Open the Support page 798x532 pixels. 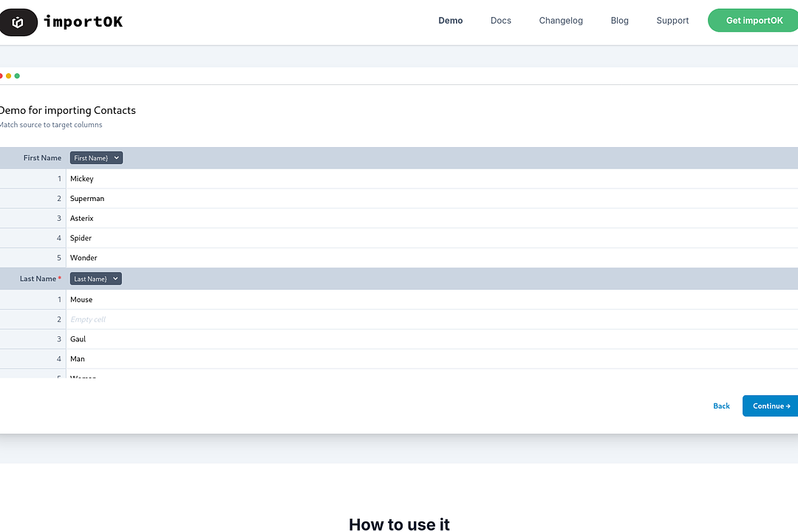click(672, 21)
